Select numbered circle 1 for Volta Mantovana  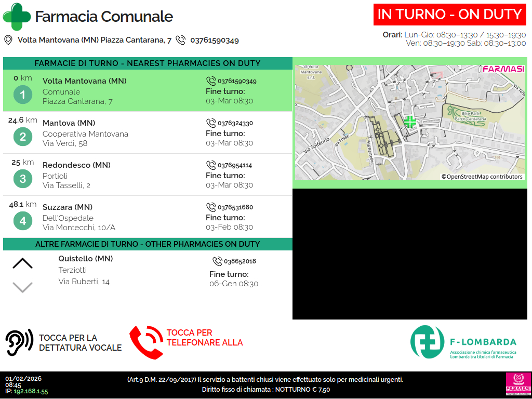(23, 95)
